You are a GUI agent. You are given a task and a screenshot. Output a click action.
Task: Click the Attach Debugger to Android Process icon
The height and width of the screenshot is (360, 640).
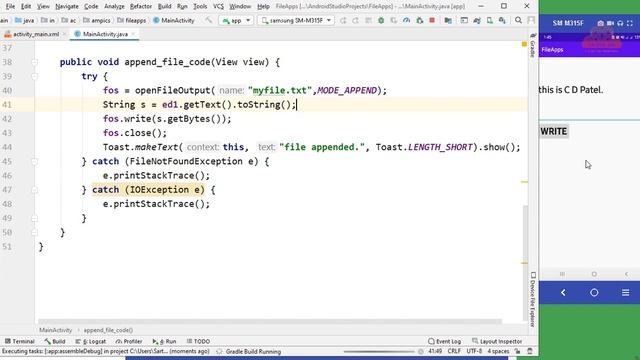(420, 20)
